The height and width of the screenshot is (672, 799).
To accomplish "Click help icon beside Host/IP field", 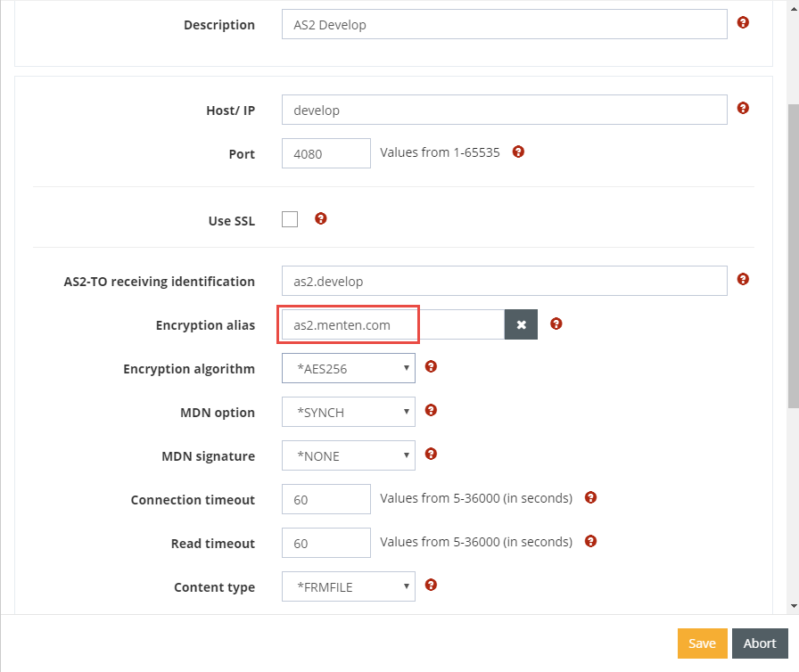I will [743, 109].
